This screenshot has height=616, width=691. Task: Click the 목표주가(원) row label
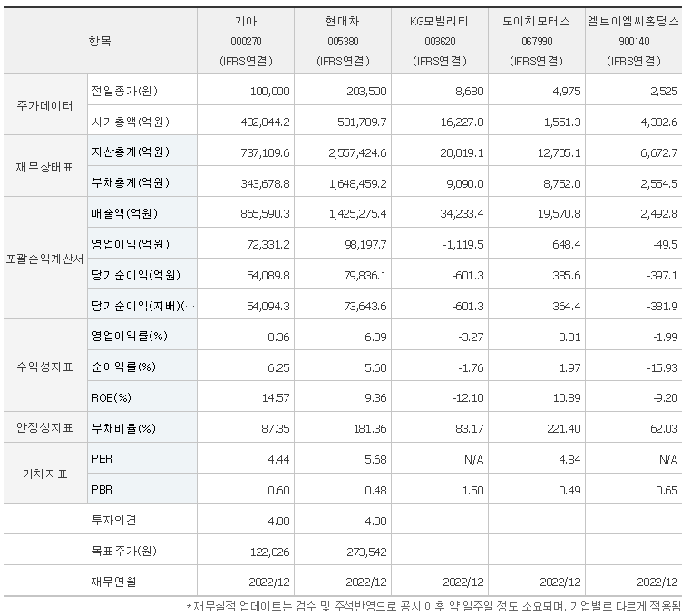124,552
